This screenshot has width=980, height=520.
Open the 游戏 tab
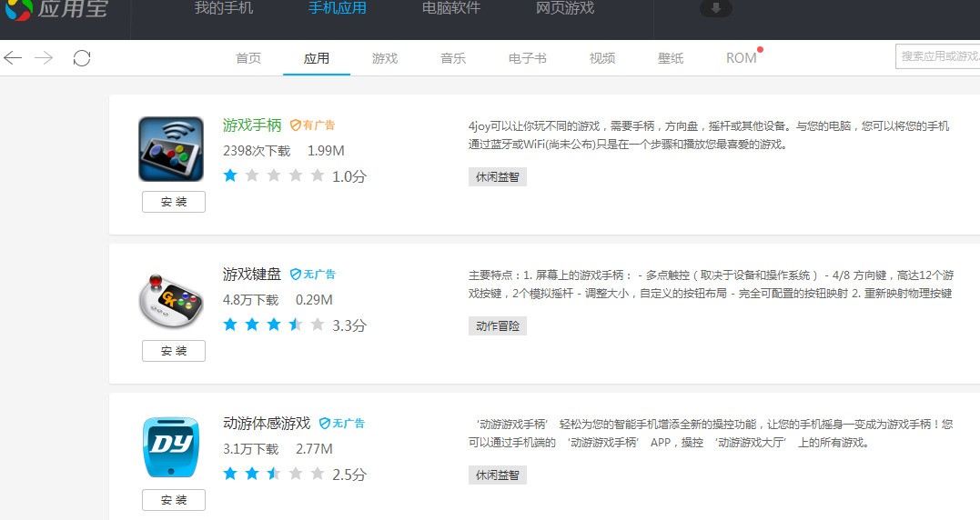[384, 58]
